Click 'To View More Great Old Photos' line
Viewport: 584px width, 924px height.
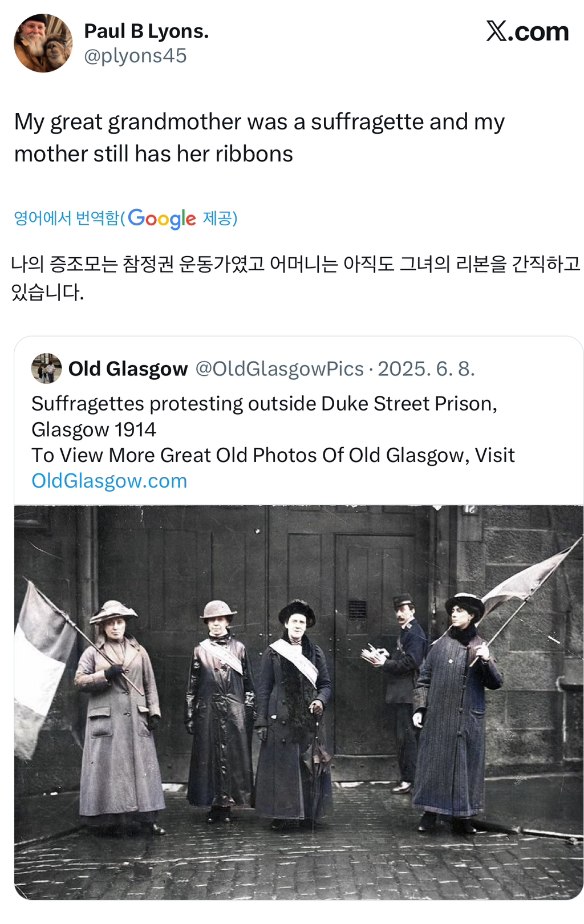point(273,455)
